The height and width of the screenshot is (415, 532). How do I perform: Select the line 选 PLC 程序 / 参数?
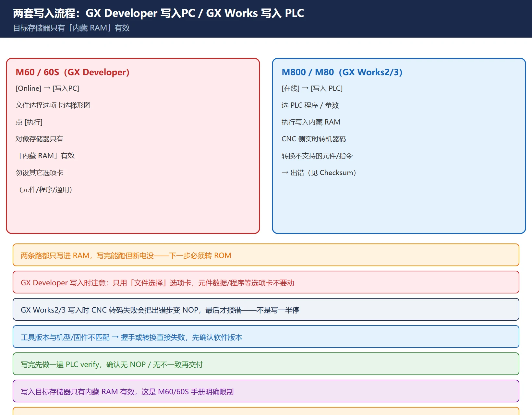click(x=310, y=105)
